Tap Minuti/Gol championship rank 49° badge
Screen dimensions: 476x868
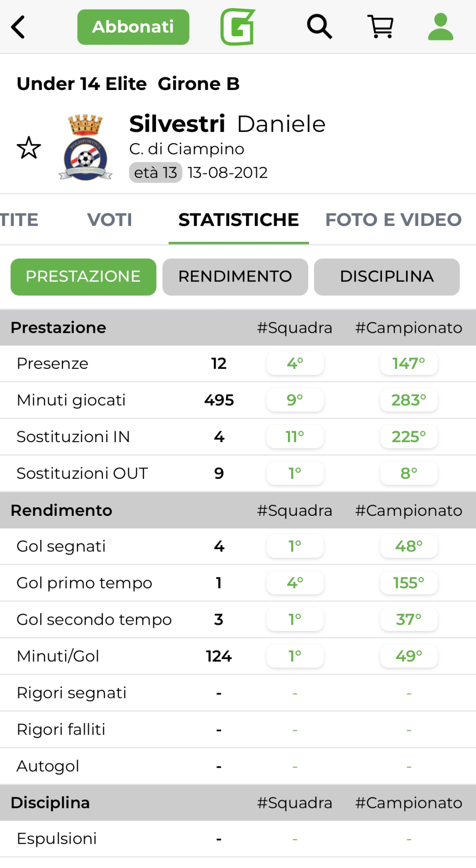pyautogui.click(x=409, y=656)
